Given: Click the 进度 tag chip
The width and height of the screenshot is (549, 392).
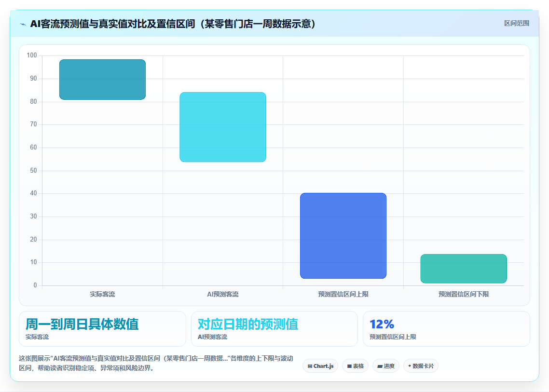Looking at the screenshot, I should point(386,366).
